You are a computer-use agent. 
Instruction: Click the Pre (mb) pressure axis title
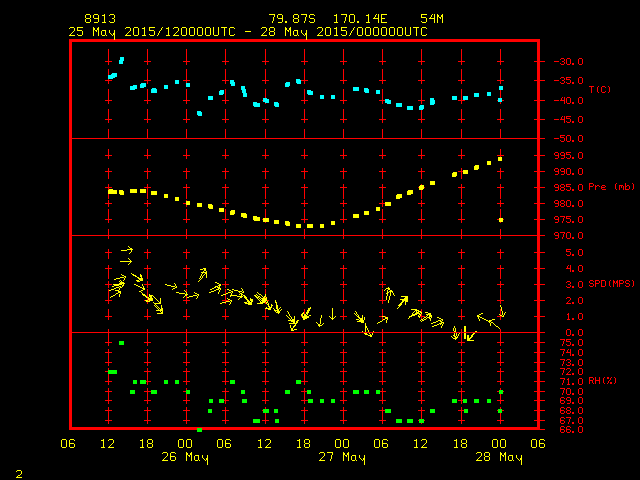click(x=611, y=187)
